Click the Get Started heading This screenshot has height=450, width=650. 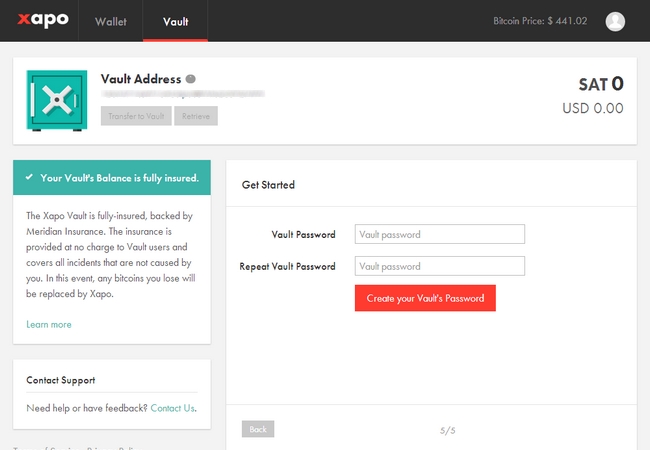[x=268, y=185]
